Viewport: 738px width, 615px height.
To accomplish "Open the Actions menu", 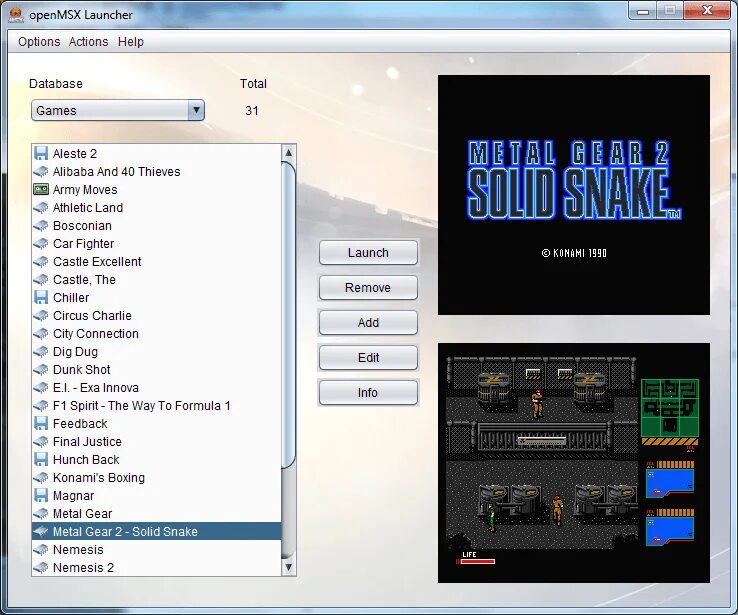I will (x=88, y=41).
